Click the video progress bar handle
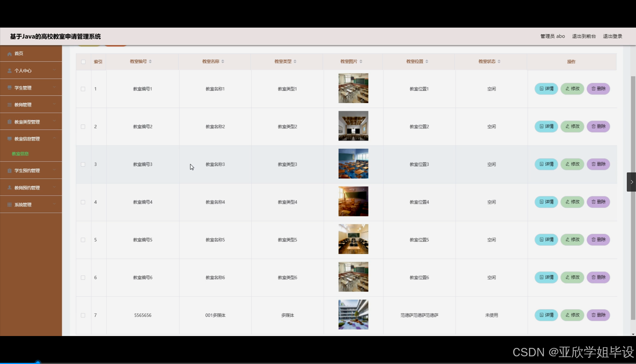 pos(38,362)
